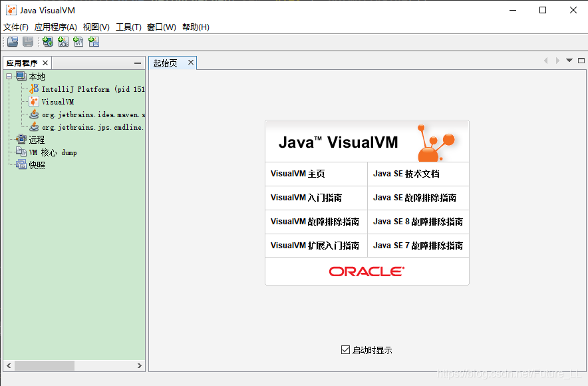
Task: Close the 应用程序 panel tab
Action: [x=45, y=63]
